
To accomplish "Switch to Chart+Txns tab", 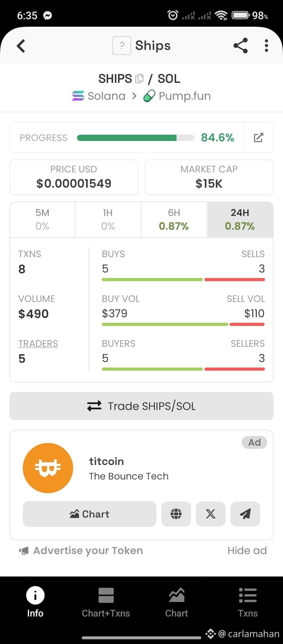I will point(106,603).
